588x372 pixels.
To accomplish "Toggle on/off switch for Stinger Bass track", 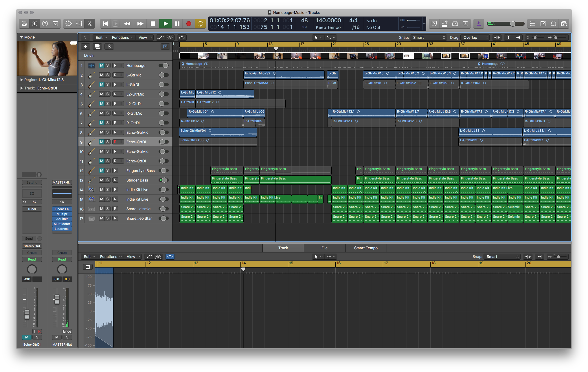I will point(164,180).
